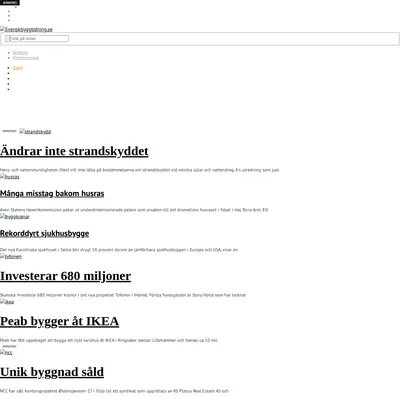
Task: Click the black ANNONS label at the page top
Action: [10, 2]
